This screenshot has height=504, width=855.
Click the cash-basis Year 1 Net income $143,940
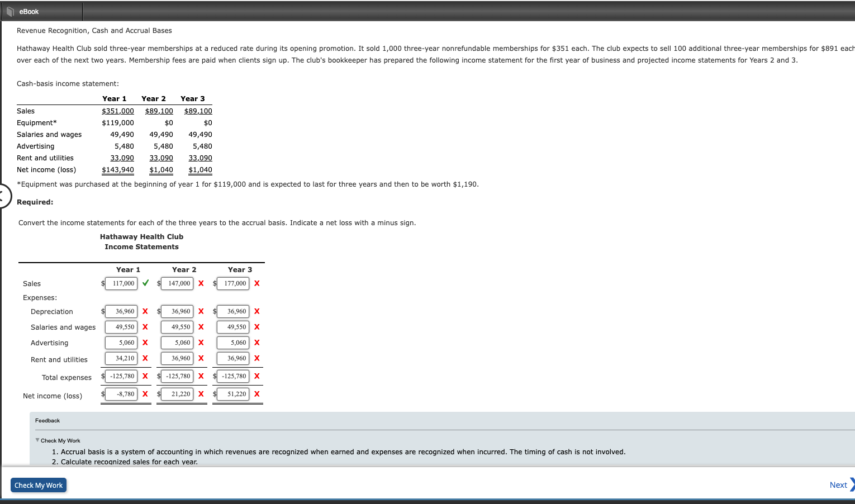tap(118, 170)
